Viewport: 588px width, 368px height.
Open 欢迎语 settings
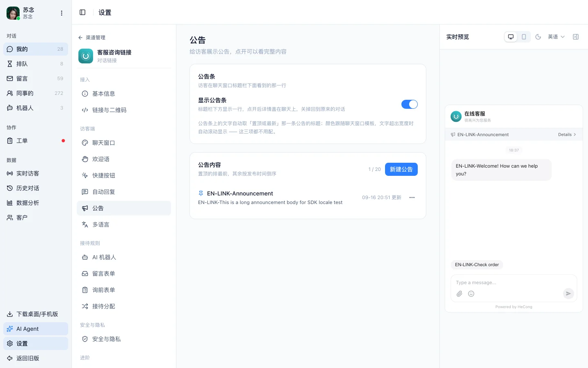click(x=124, y=159)
